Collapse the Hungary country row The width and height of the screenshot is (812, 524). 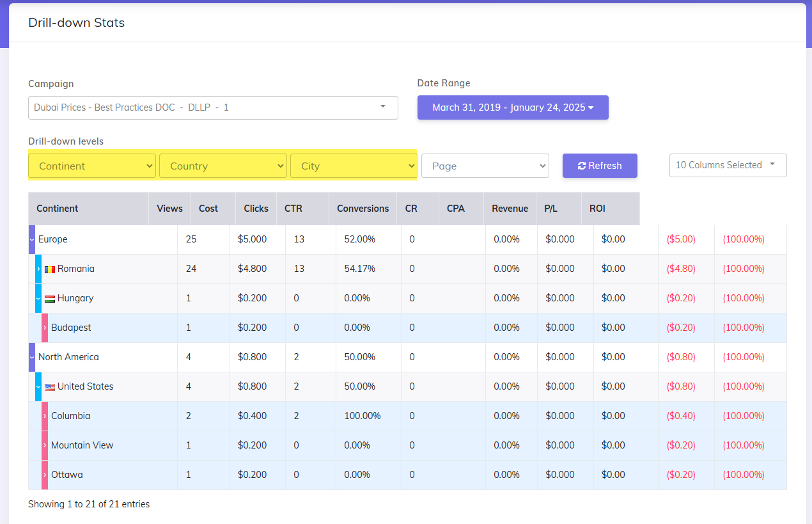pyautogui.click(x=38, y=298)
